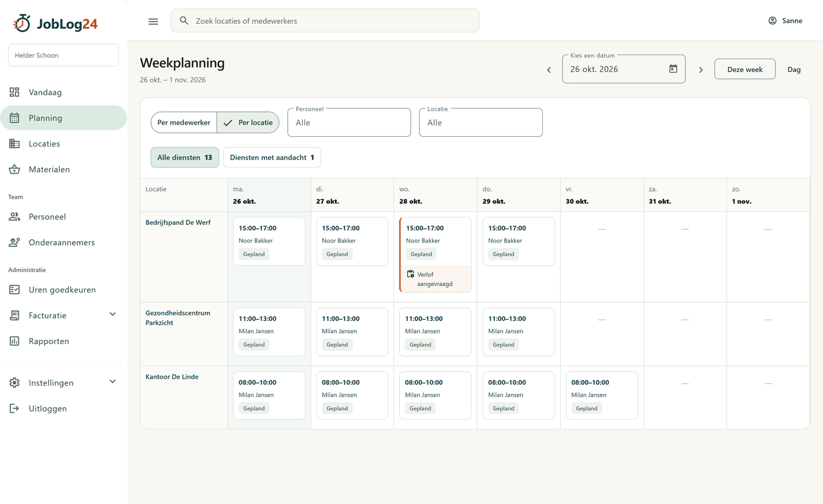Screen dimensions: 823x504
Task: Click the Verlof aangevraagd leave icon
Action: [x=410, y=274]
